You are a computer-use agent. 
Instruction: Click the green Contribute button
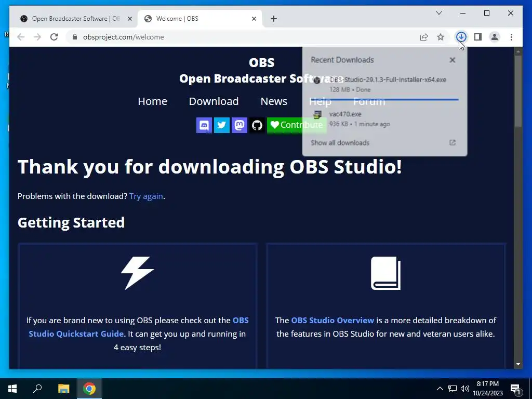click(297, 125)
